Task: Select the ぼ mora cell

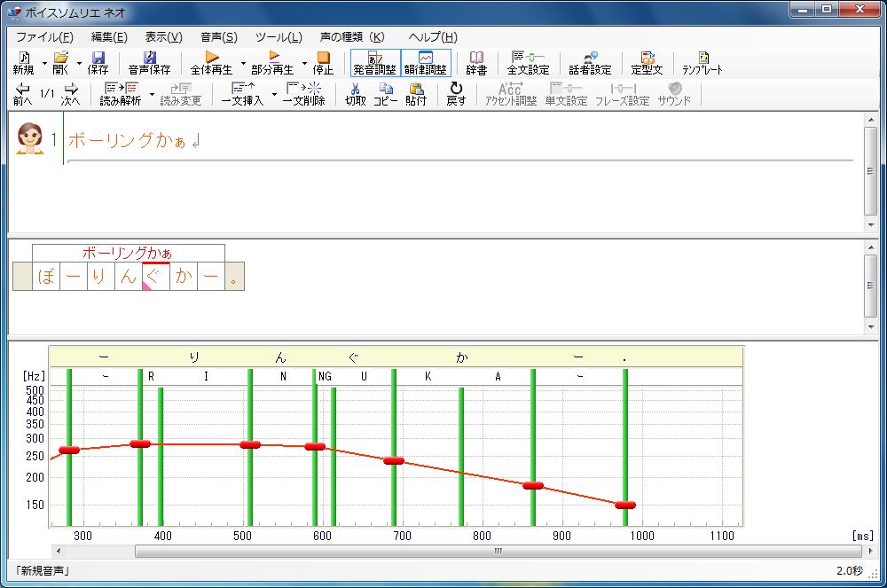Action: tap(46, 276)
